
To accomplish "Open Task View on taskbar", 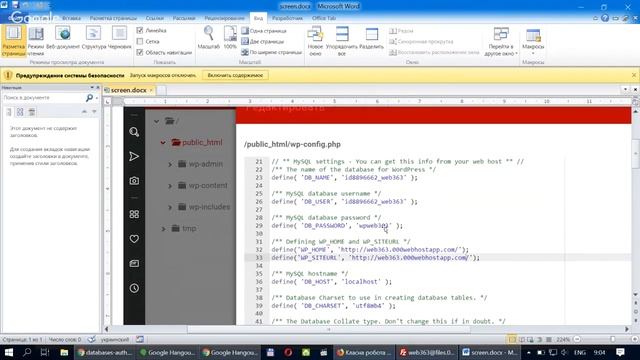I will click(x=45, y=352).
